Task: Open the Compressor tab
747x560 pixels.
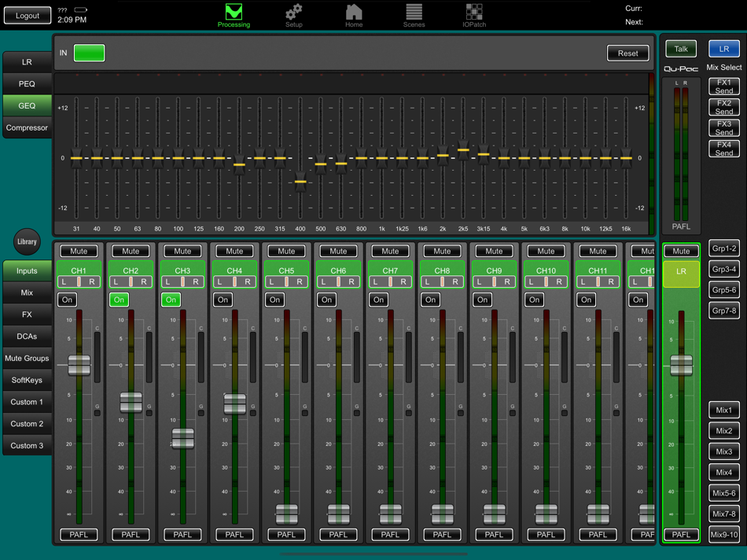Action: tap(27, 127)
